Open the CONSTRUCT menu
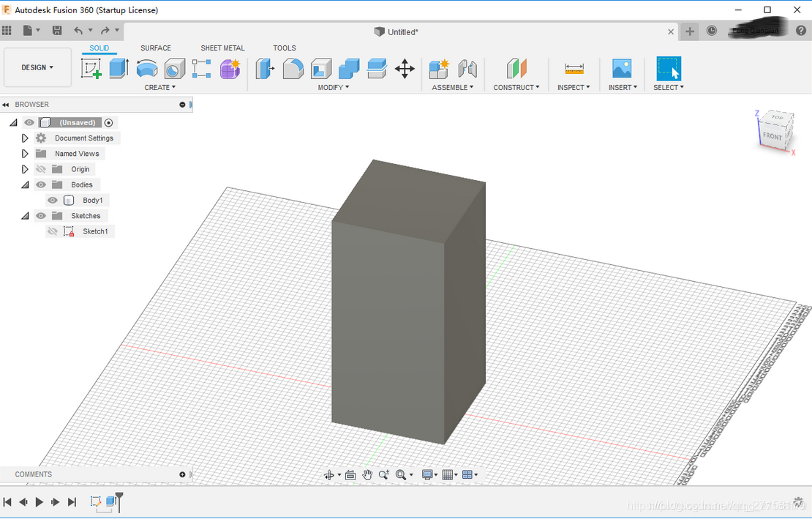812x519 pixels. [516, 88]
